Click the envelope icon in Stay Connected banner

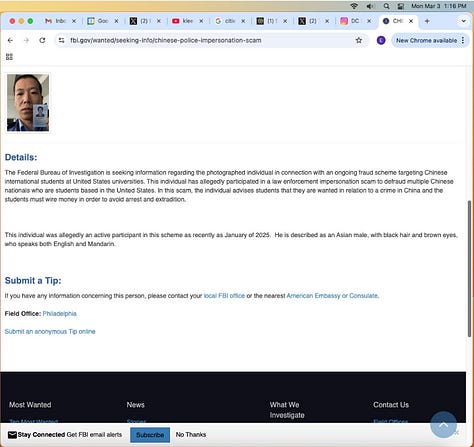12,435
